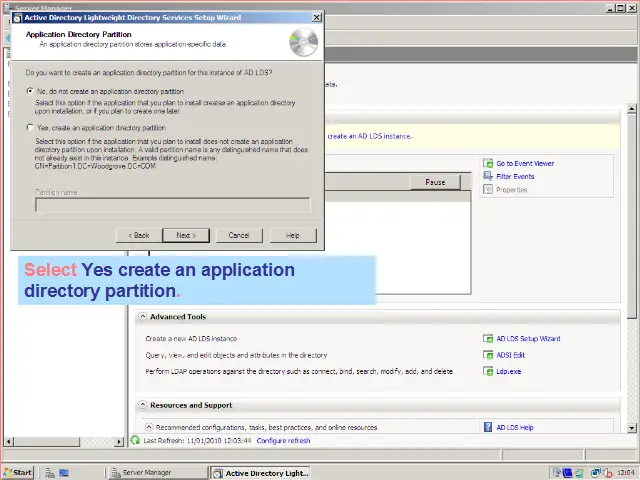The image size is (640, 480).
Task: Click the left pane horizontal scroll right arrow
Action: (119, 441)
